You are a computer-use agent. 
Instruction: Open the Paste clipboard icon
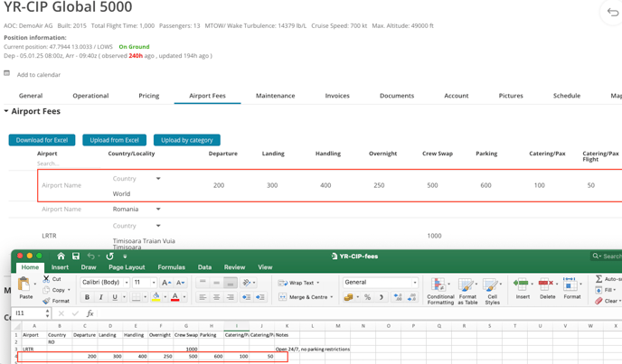pyautogui.click(x=24, y=284)
